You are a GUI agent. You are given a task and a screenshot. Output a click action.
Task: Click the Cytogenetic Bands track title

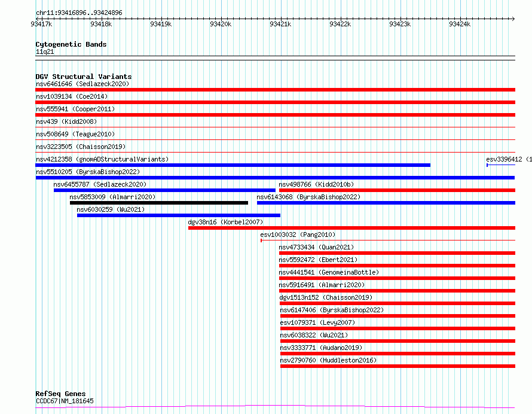71,44
